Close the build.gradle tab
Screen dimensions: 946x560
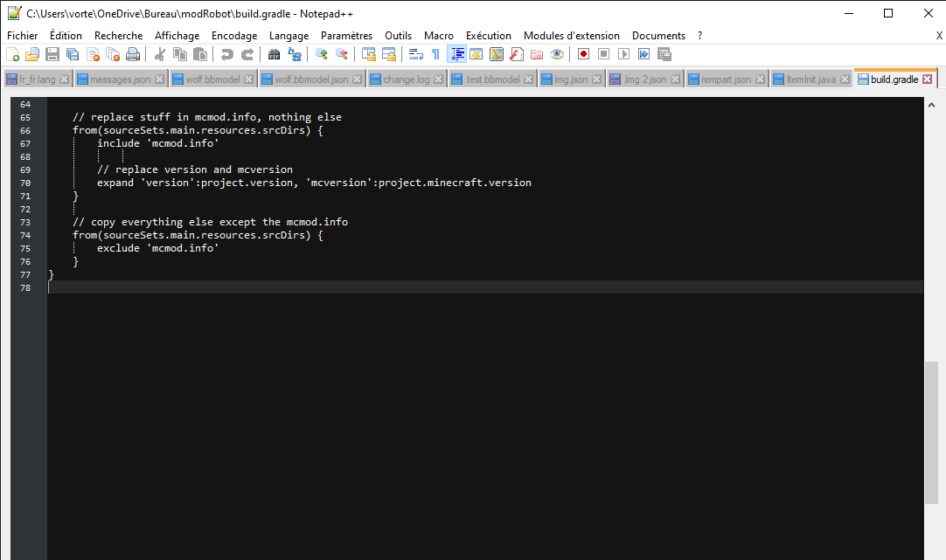(x=928, y=80)
